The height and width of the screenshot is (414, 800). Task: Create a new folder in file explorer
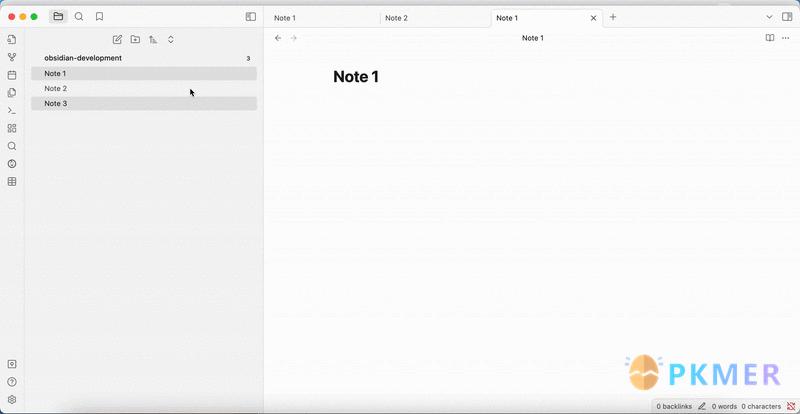click(x=135, y=40)
